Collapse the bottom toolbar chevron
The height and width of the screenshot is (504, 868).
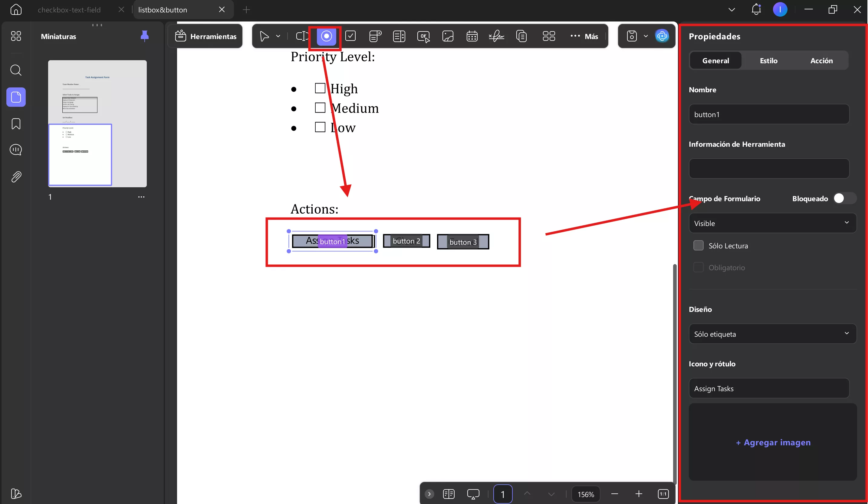[x=429, y=494]
